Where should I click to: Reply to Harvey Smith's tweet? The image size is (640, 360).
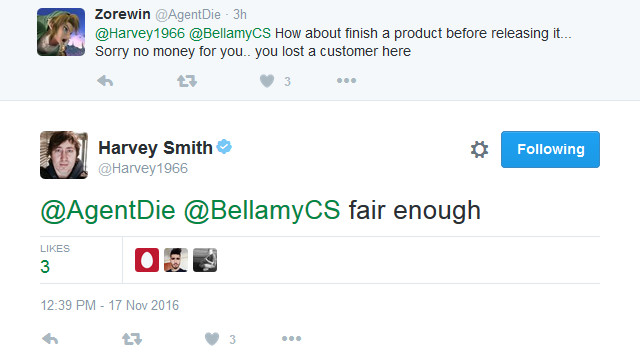tap(50, 338)
